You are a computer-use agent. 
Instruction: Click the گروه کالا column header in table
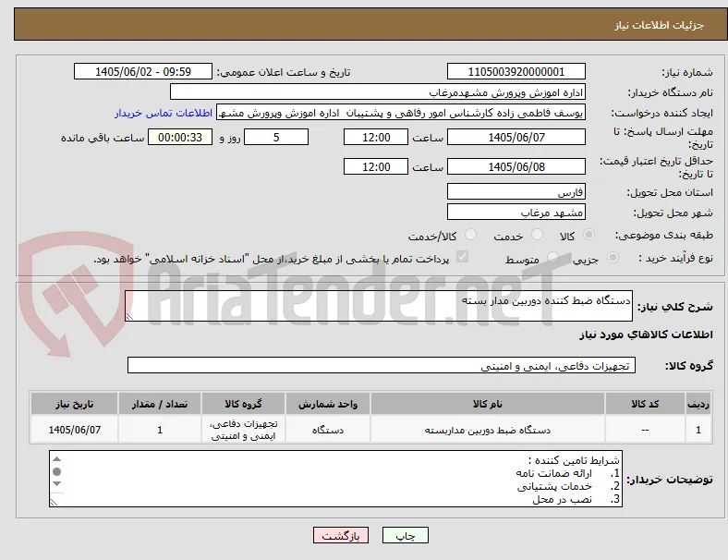click(x=243, y=404)
